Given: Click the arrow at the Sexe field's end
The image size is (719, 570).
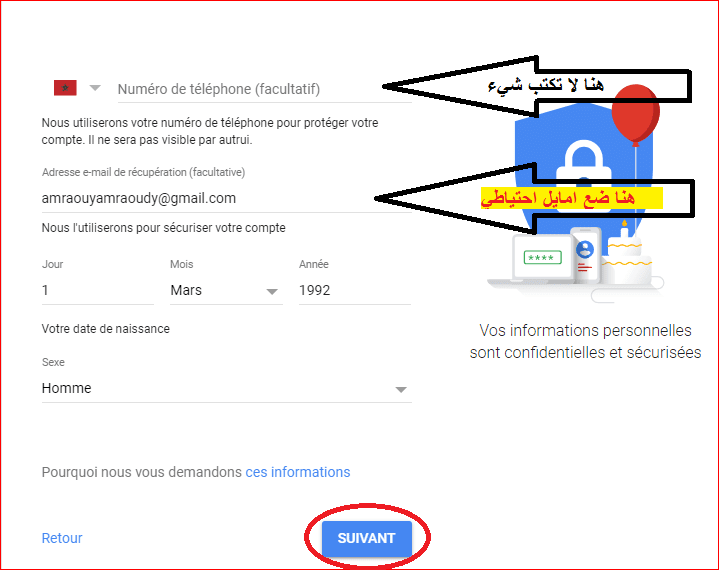Looking at the screenshot, I should point(401,390).
